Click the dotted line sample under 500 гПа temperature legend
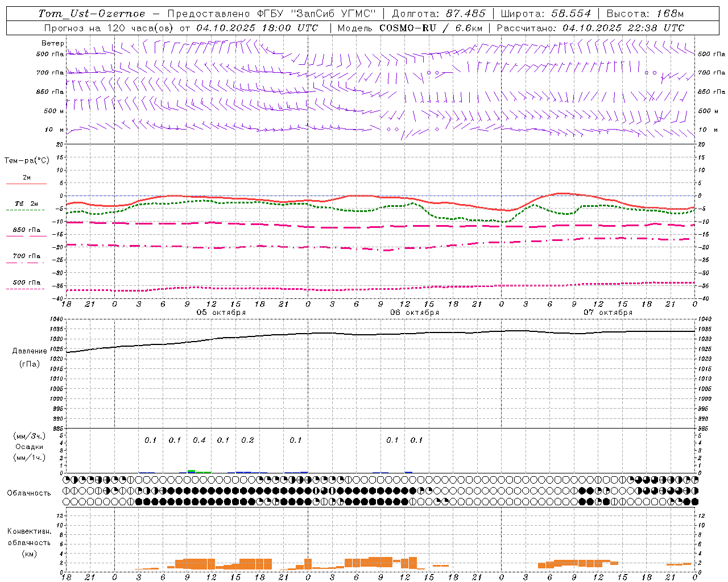The height and width of the screenshot is (582, 728). click(26, 289)
